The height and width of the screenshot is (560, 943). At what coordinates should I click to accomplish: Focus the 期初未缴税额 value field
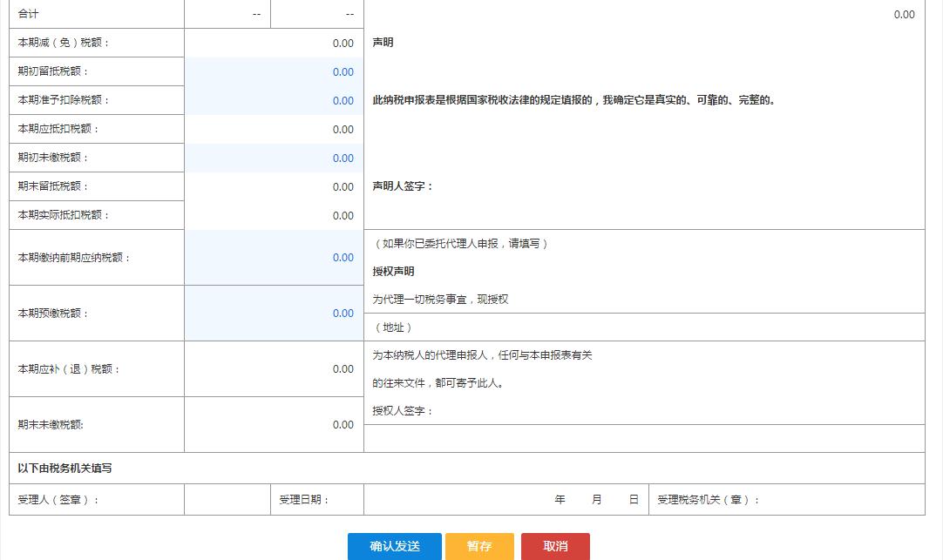point(274,159)
